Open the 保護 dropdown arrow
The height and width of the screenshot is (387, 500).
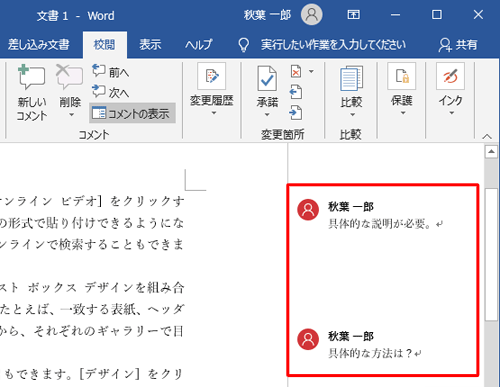click(x=403, y=113)
